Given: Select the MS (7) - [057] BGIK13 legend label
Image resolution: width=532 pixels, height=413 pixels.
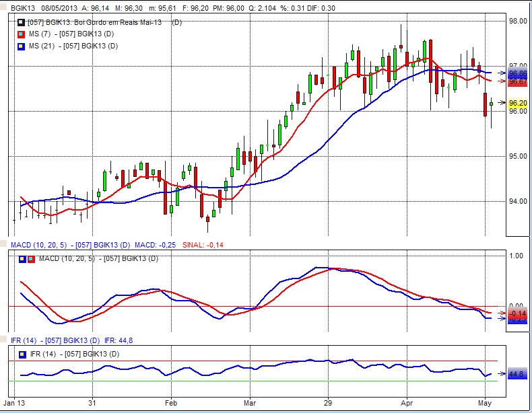Looking at the screenshot, I should pos(74,34).
